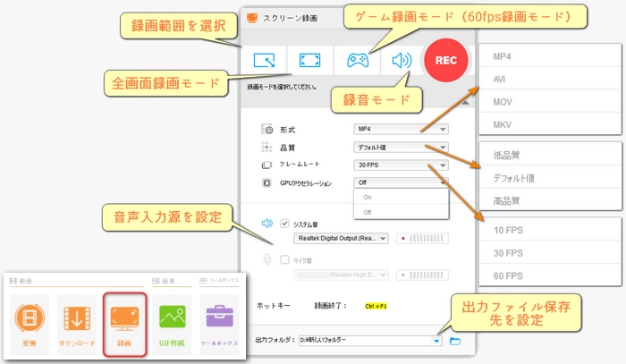Open the GIF作成 maker tool
626x364 pixels.
(x=171, y=322)
